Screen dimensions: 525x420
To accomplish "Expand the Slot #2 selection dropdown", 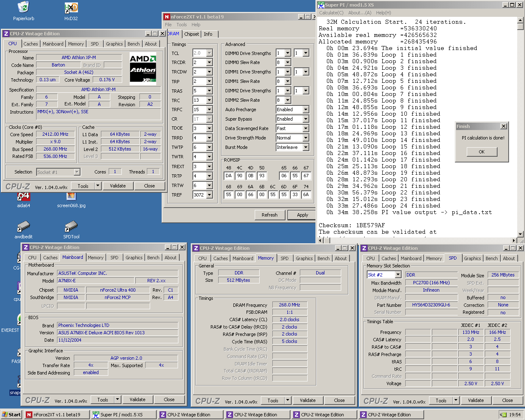I will click(x=397, y=275).
